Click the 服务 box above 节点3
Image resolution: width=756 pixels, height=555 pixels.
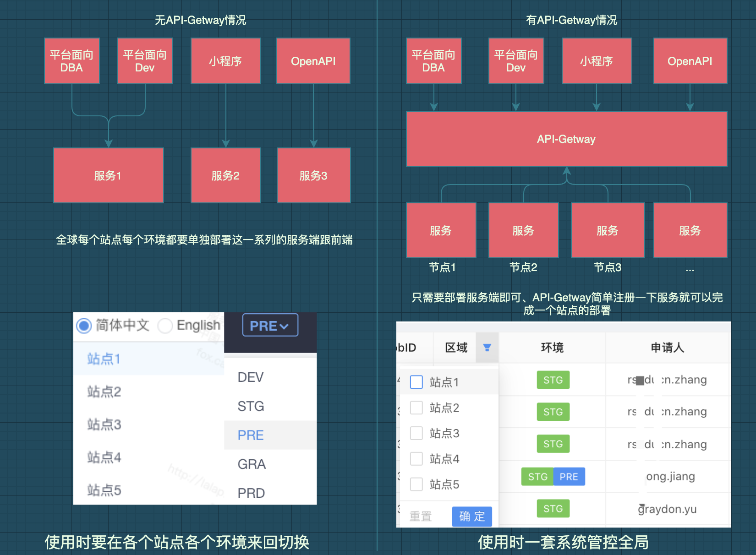coord(608,230)
